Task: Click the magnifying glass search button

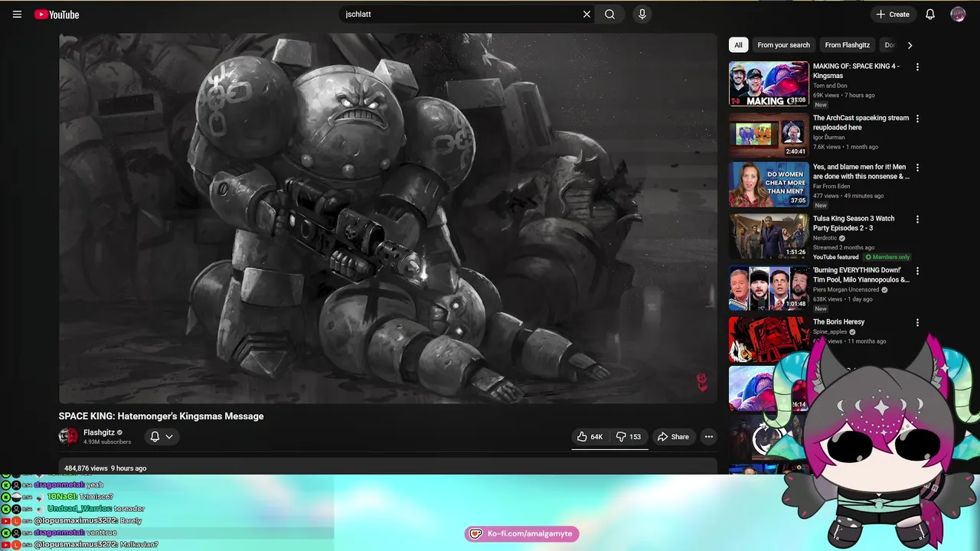Action: click(x=609, y=14)
